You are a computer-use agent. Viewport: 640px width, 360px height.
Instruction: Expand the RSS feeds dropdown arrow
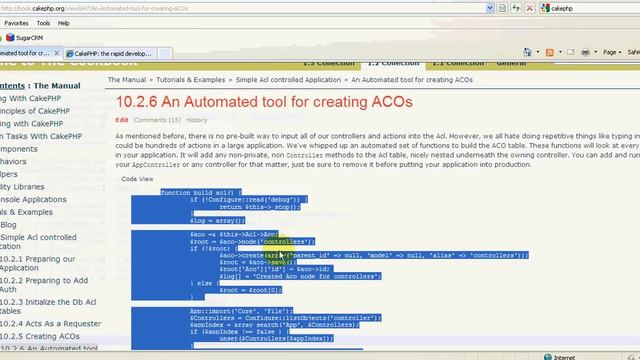[x=560, y=52]
